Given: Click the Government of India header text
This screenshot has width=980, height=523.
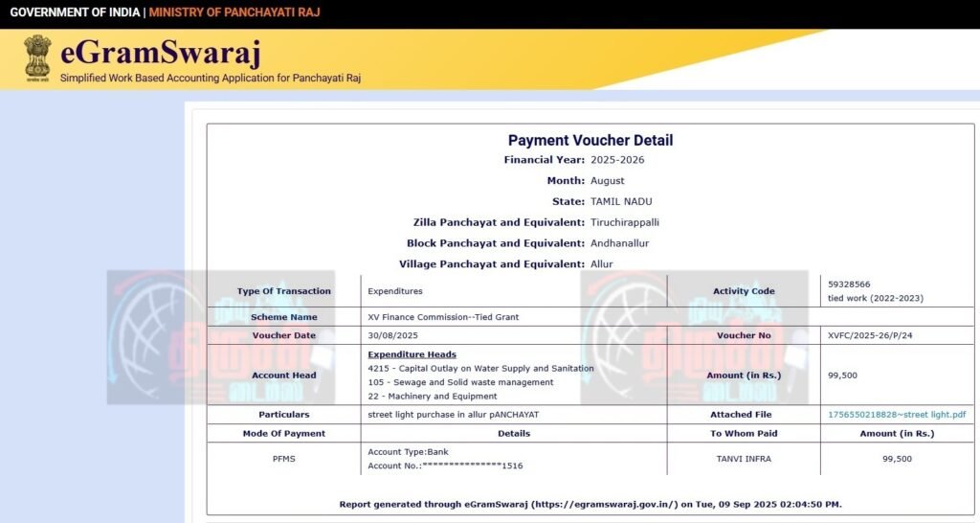Looking at the screenshot, I should click(75, 12).
